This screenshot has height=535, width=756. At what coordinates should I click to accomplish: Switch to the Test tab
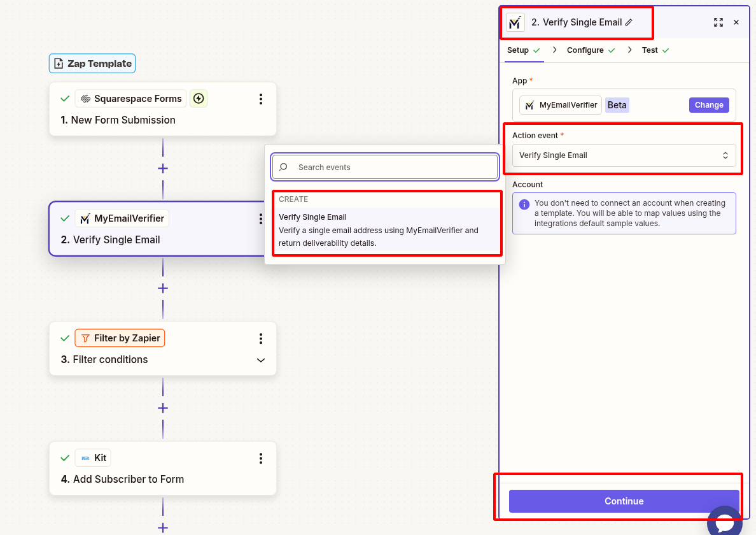(650, 50)
